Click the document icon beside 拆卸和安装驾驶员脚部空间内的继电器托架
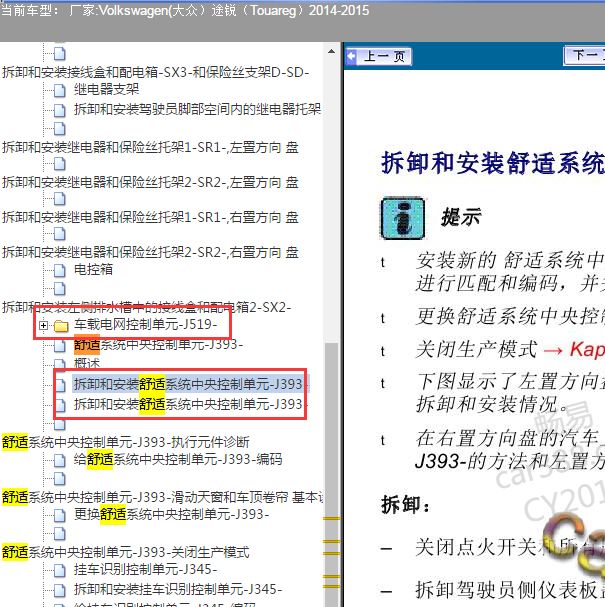605x607 pixels. tap(60, 110)
